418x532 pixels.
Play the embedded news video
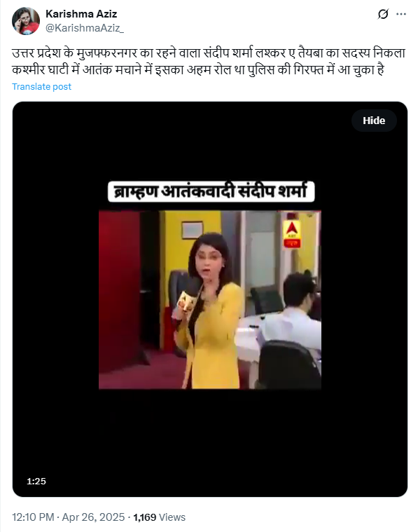[x=210, y=299]
